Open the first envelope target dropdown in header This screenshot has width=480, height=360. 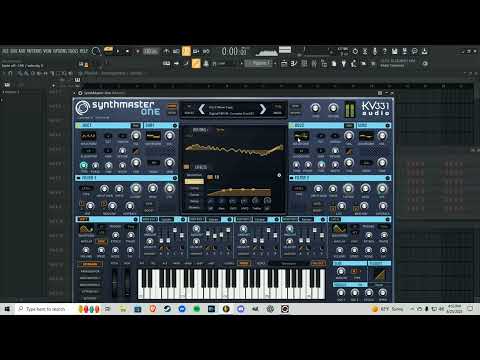tap(166, 219)
